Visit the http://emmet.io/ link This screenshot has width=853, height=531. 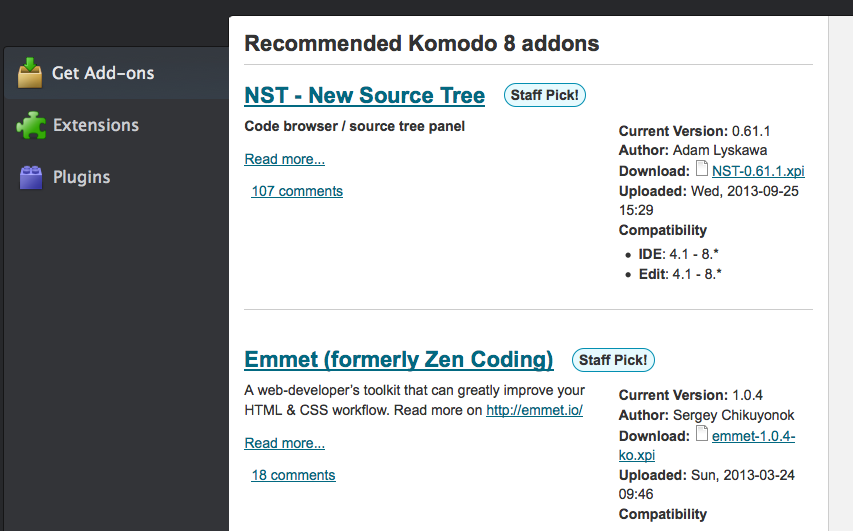(x=534, y=410)
